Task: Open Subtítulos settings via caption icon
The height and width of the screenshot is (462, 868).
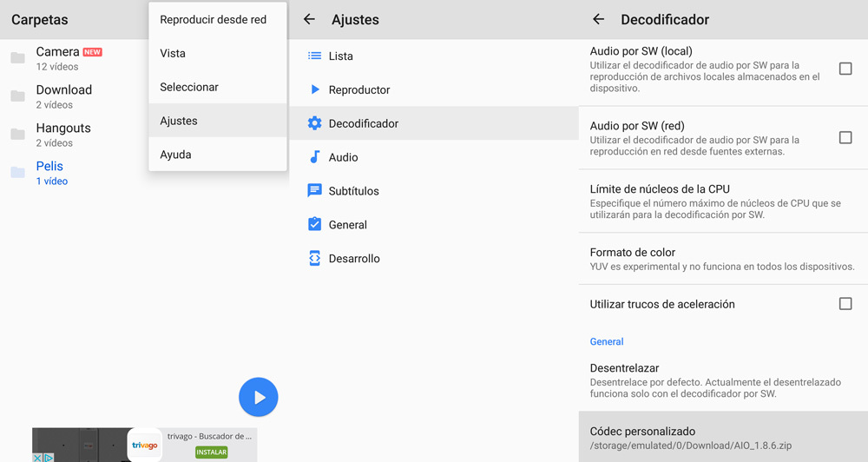Action: pos(314,191)
